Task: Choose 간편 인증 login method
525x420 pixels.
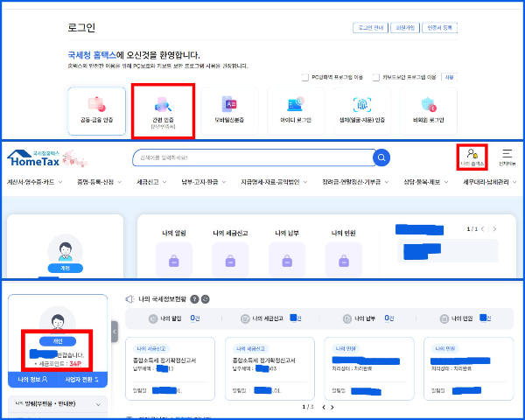Action: click(x=163, y=111)
